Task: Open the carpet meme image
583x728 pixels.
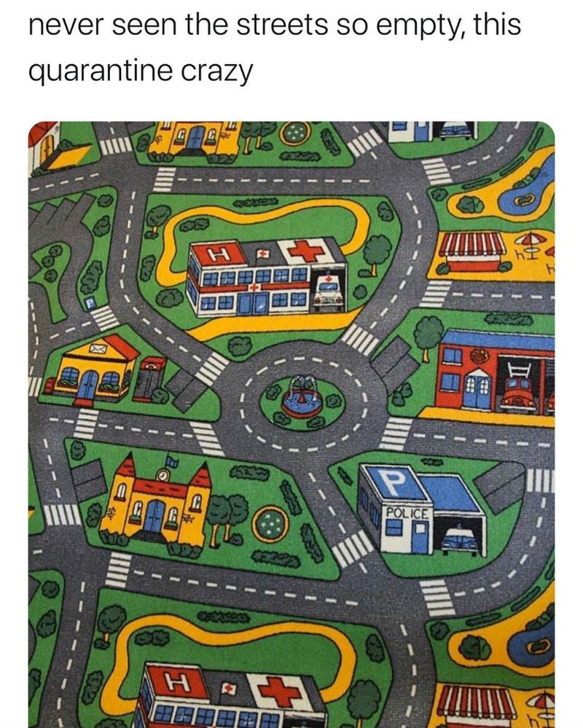Action: click(x=291, y=424)
